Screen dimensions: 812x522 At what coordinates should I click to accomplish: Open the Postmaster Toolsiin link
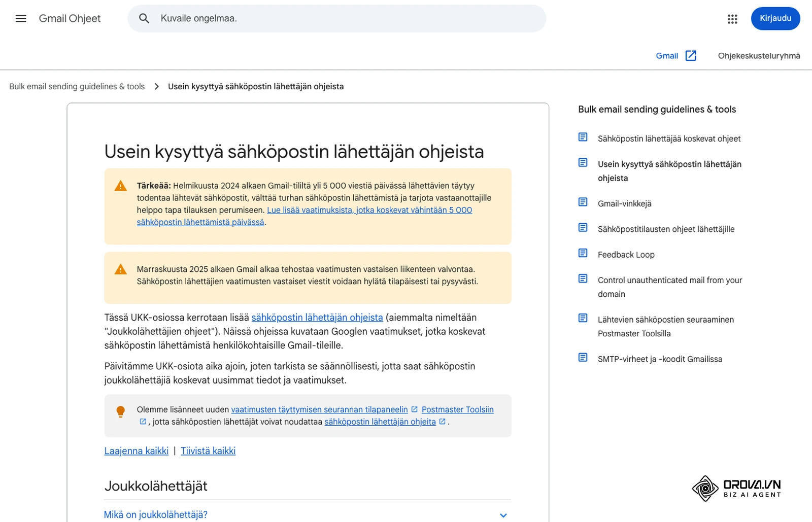[x=458, y=409]
